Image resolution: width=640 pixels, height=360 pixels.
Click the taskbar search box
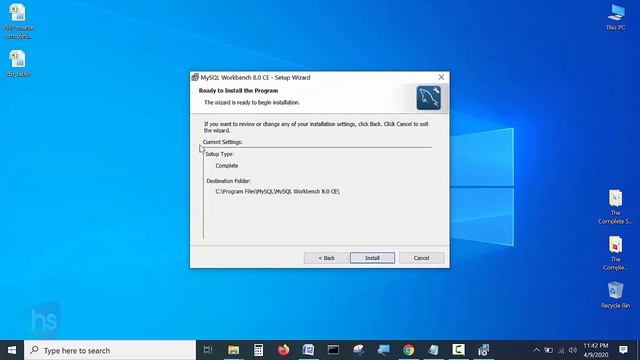pyautogui.click(x=110, y=350)
